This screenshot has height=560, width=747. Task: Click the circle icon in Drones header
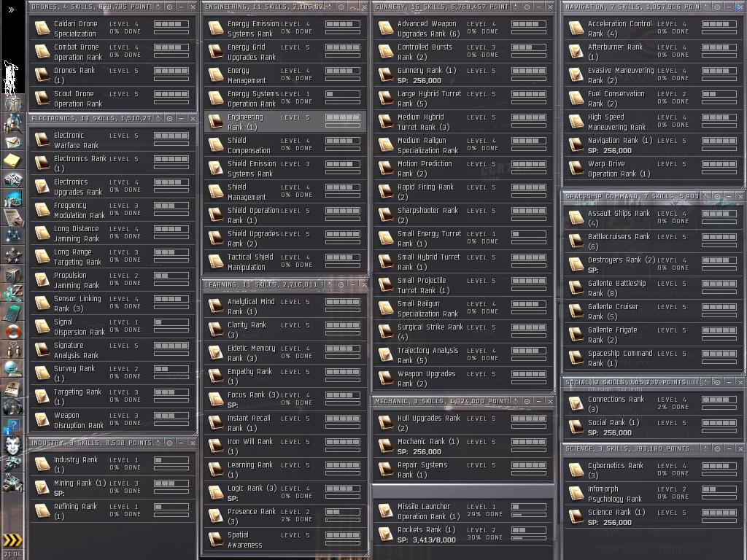click(169, 7)
